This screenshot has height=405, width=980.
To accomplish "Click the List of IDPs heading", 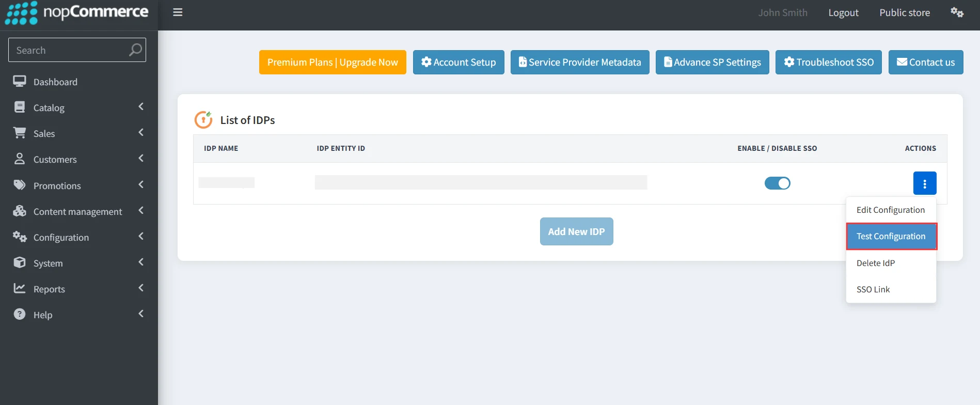I will pyautogui.click(x=247, y=120).
